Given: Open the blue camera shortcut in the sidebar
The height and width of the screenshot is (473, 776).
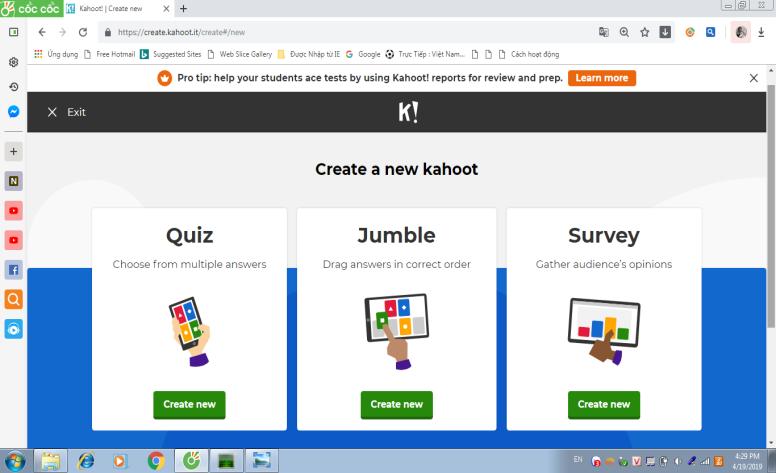Looking at the screenshot, I should point(13,329).
